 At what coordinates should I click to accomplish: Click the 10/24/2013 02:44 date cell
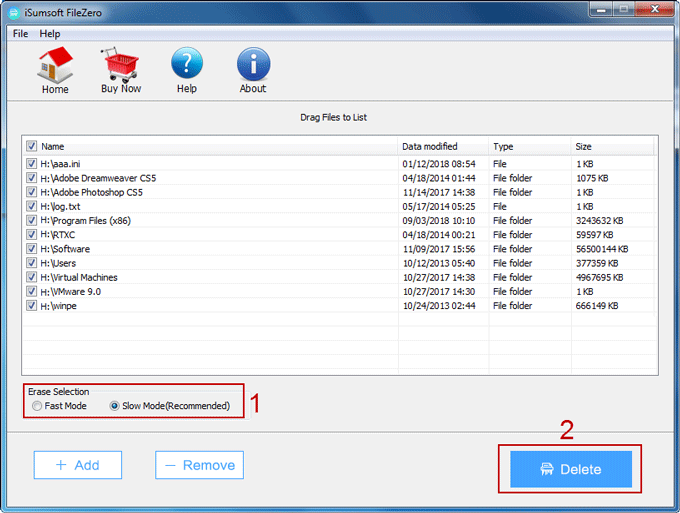439,306
